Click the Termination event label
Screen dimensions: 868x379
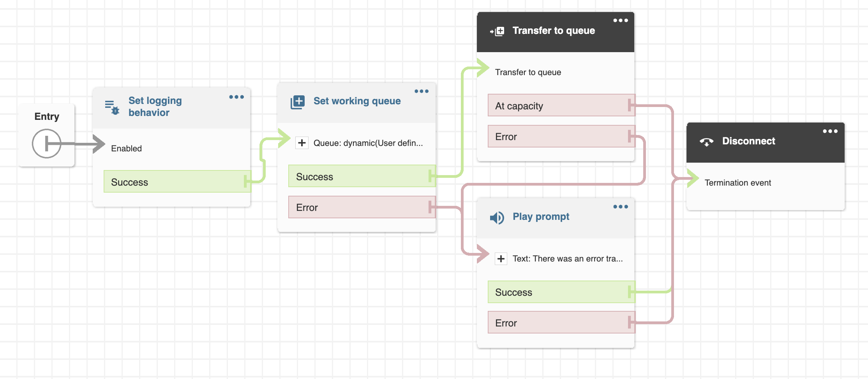pyautogui.click(x=737, y=183)
